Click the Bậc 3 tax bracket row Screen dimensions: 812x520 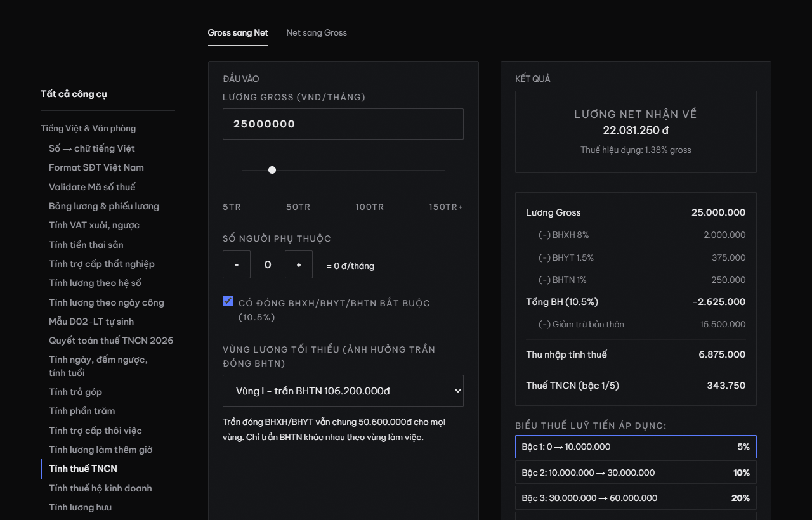636,498
